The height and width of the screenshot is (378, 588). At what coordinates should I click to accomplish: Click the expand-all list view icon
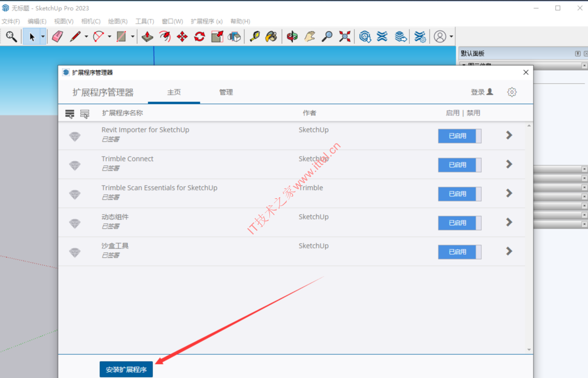[x=70, y=114]
